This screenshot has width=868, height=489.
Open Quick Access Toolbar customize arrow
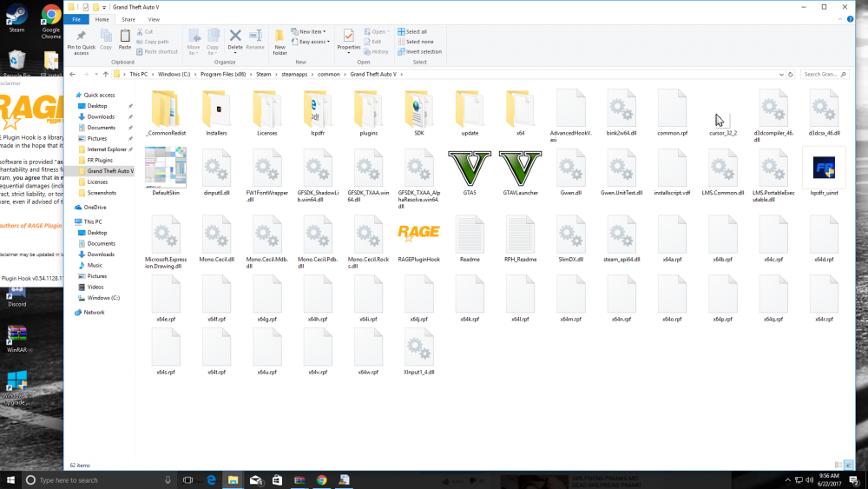(x=104, y=7)
